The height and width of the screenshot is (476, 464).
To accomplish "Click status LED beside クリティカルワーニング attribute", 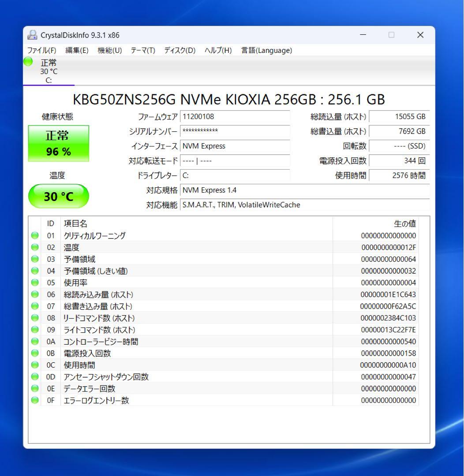I will (34, 235).
